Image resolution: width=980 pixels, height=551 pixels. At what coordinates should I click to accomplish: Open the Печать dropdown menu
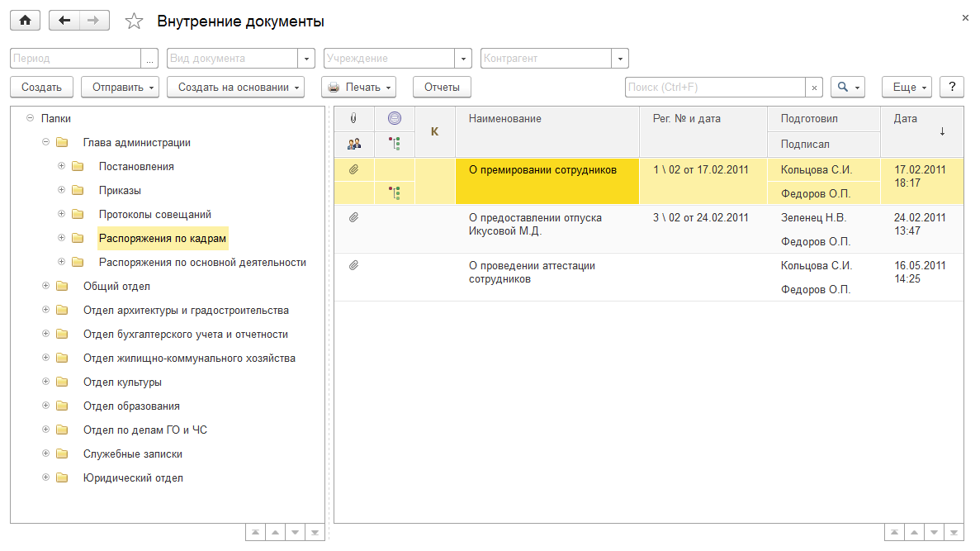click(359, 87)
